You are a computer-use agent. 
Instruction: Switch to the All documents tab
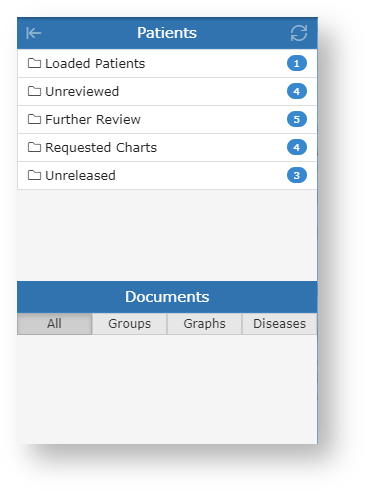click(54, 324)
